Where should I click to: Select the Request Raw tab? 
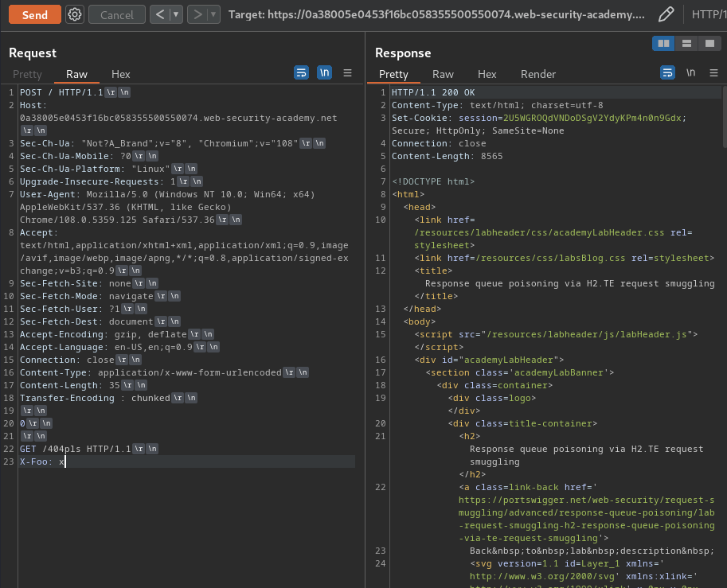(76, 74)
